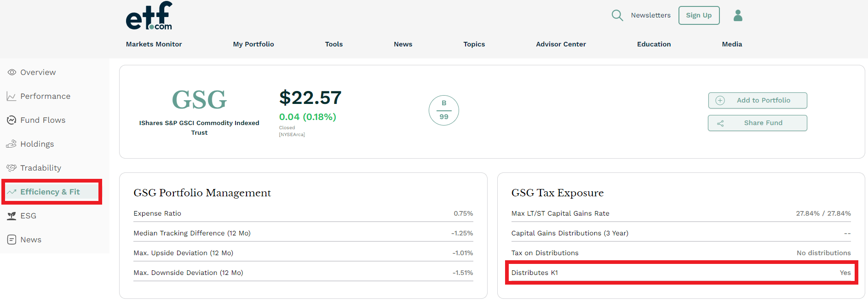The height and width of the screenshot is (303, 868).
Task: Click Max. Upside Deviation (12 Mo) label
Action: (184, 253)
